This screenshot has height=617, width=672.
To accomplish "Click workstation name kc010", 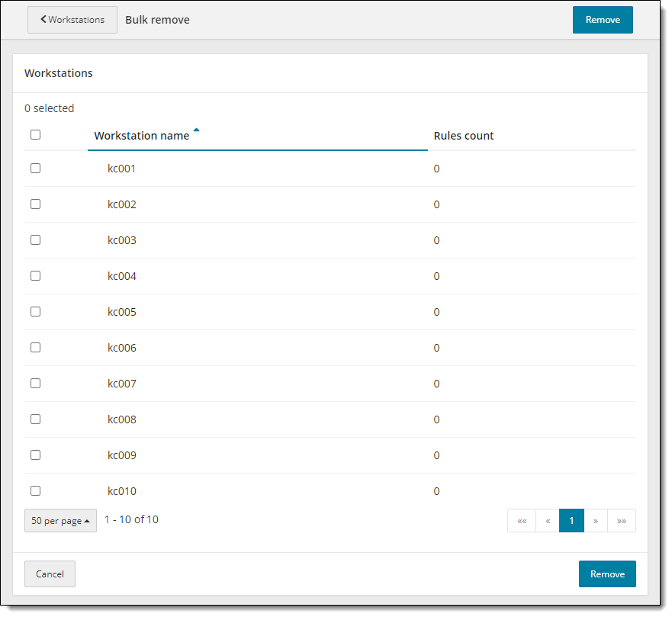I will tap(122, 491).
